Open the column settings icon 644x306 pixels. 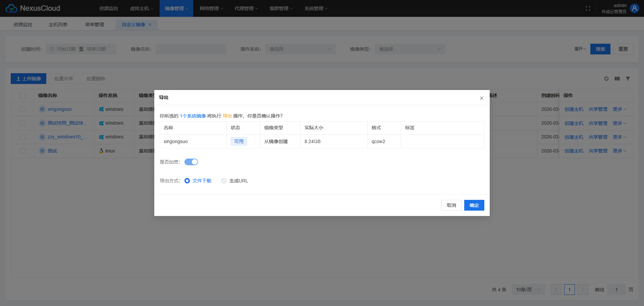click(617, 79)
